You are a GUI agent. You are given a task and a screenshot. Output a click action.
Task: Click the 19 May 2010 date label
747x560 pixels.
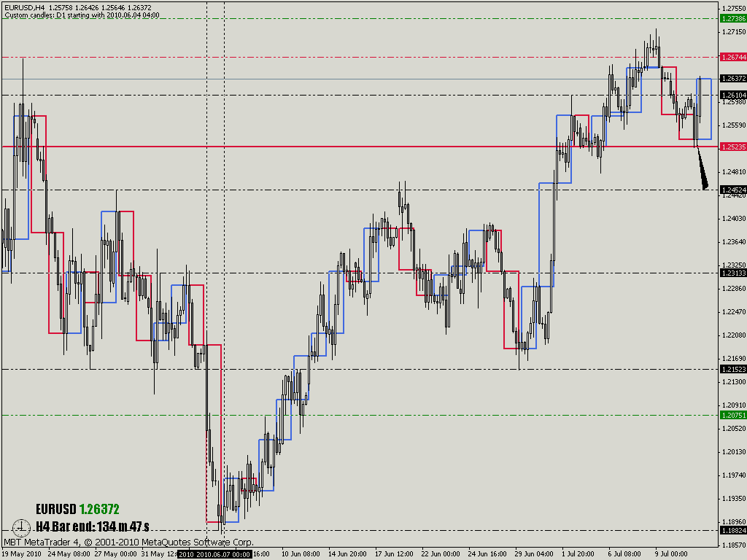click(23, 554)
